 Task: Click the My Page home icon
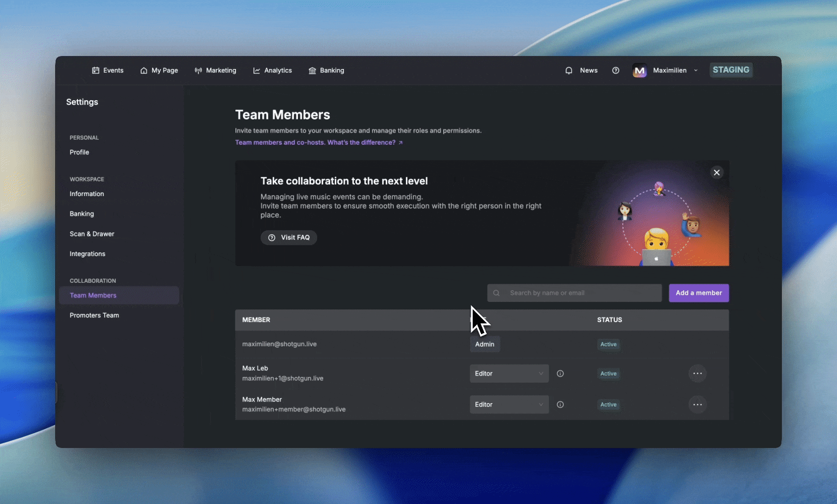144,70
